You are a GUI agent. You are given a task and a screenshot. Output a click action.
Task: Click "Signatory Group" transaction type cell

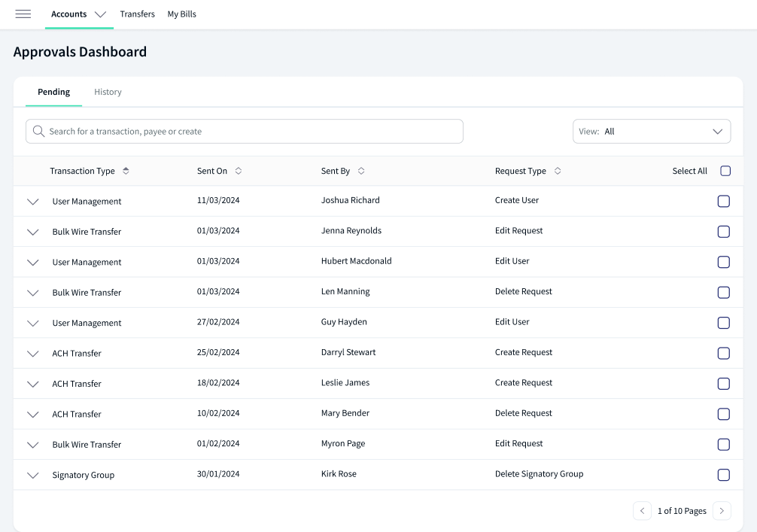pyautogui.click(x=84, y=475)
